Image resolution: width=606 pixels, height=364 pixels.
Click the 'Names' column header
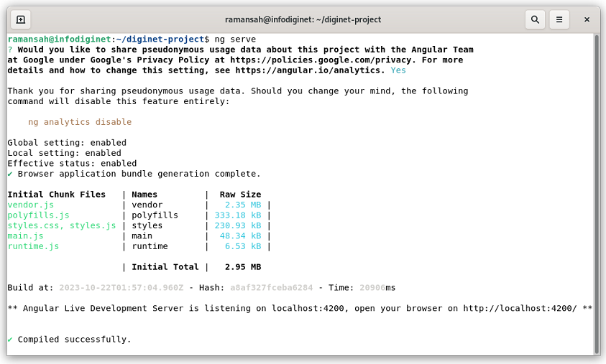pos(144,195)
